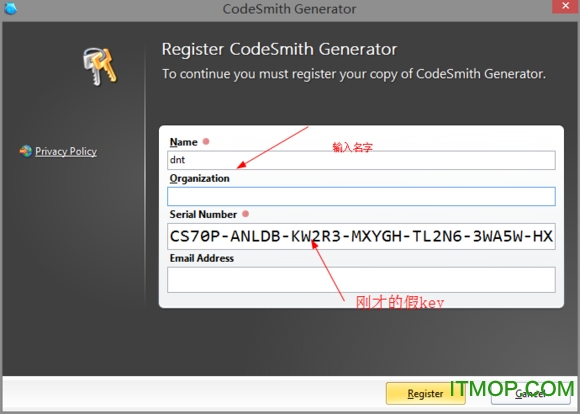This screenshot has height=414, width=580.
Task: Open the Privacy Policy link
Action: [x=66, y=151]
